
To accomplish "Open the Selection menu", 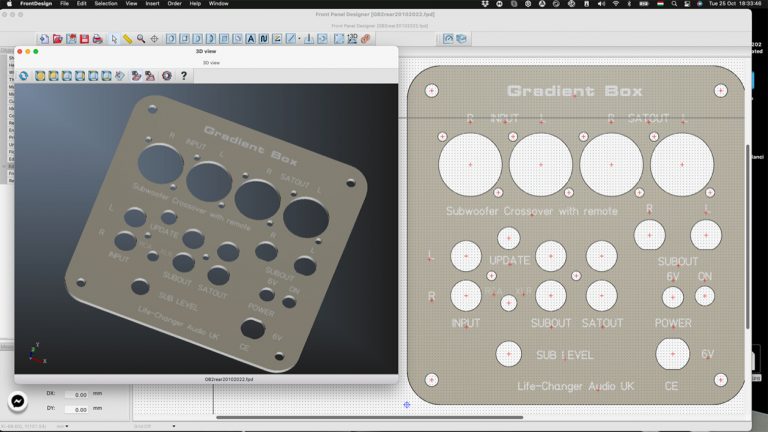I will coord(106,3).
